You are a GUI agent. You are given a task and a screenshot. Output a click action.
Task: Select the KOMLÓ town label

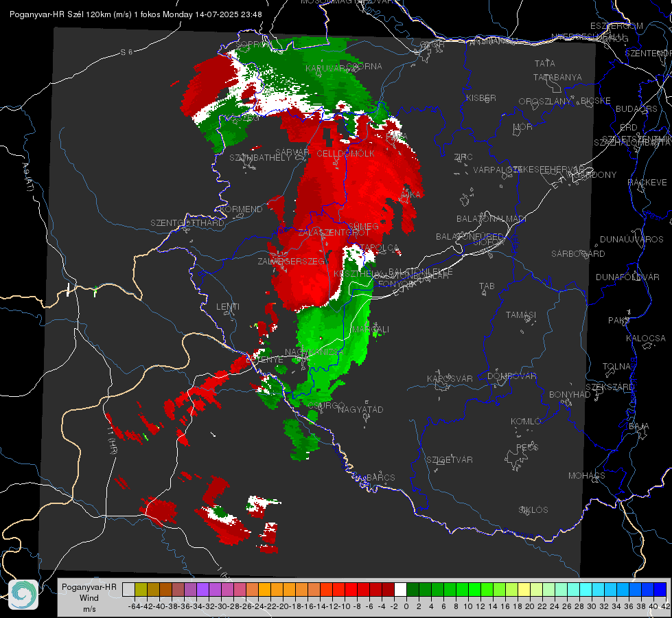pyautogui.click(x=525, y=422)
